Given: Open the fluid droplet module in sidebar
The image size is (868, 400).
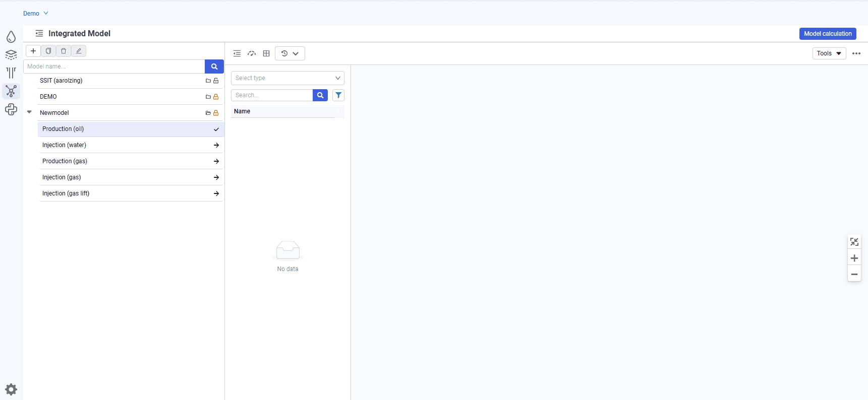Looking at the screenshot, I should point(11,37).
